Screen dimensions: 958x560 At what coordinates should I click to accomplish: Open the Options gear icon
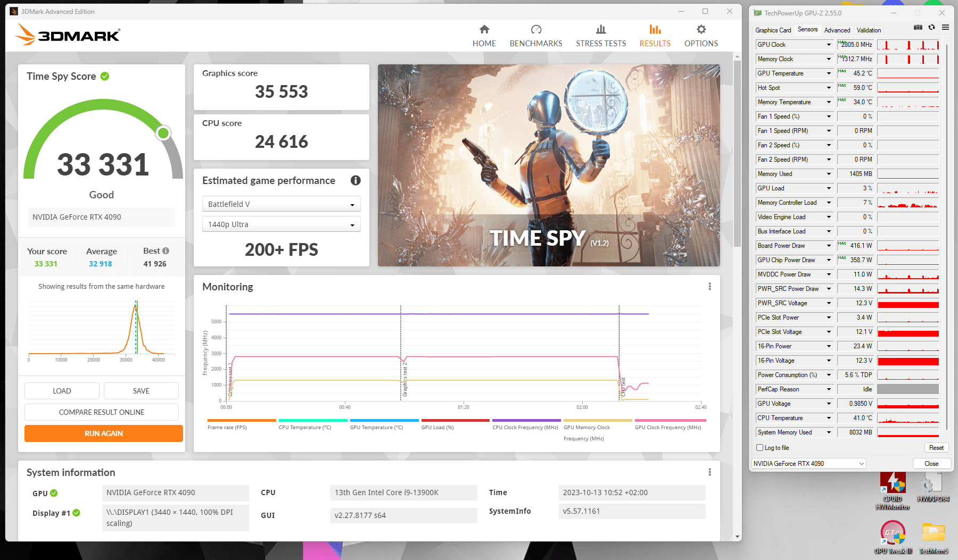click(701, 29)
